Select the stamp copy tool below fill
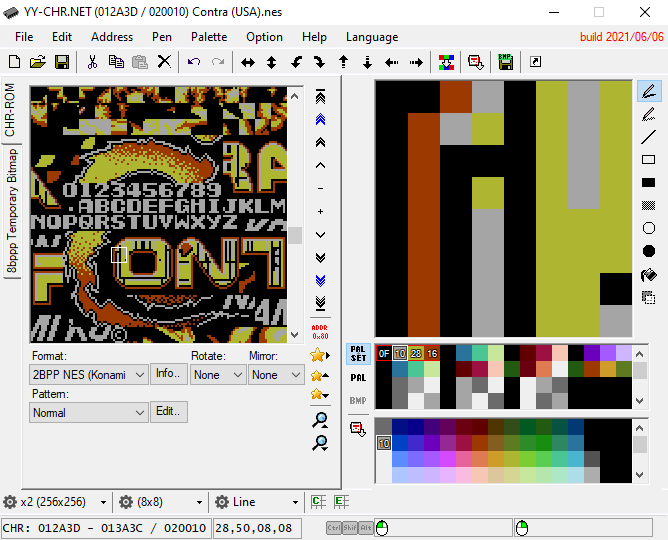Image resolution: width=668 pixels, height=540 pixels. (649, 298)
